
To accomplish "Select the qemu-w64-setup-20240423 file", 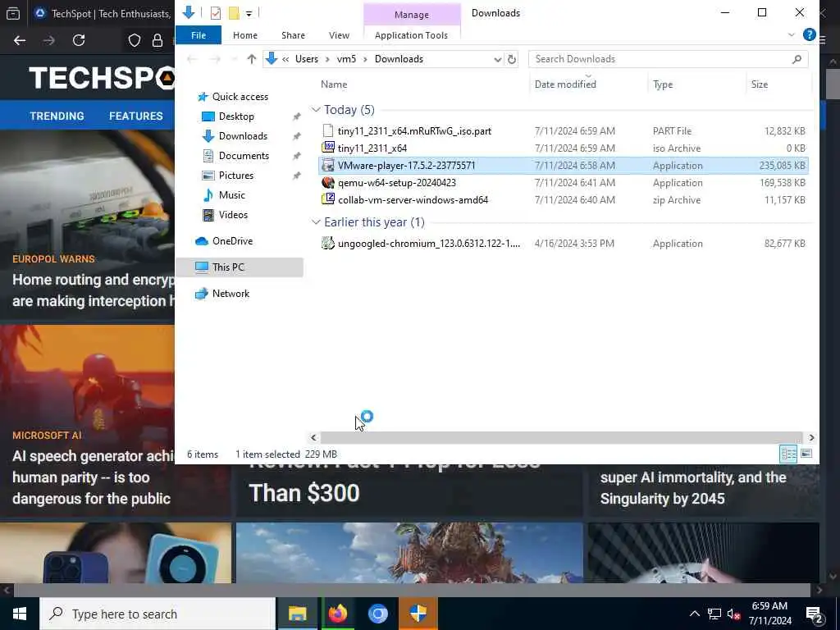I will (x=563, y=183).
